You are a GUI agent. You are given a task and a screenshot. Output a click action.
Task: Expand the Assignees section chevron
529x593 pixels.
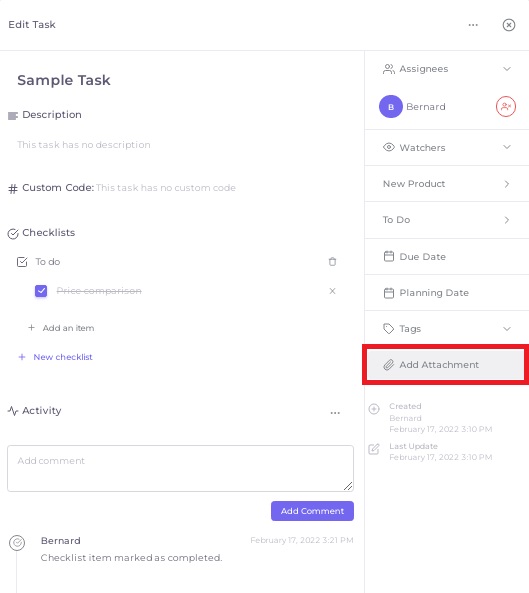[507, 69]
